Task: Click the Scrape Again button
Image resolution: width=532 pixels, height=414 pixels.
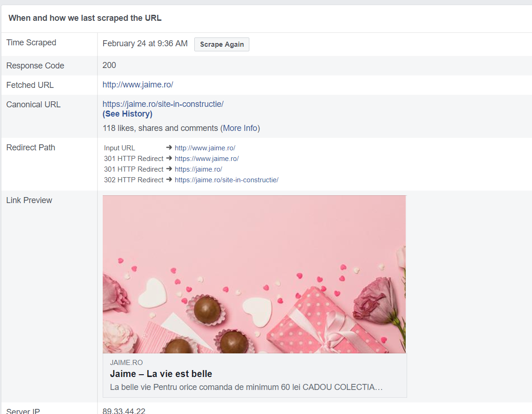Action: 222,44
